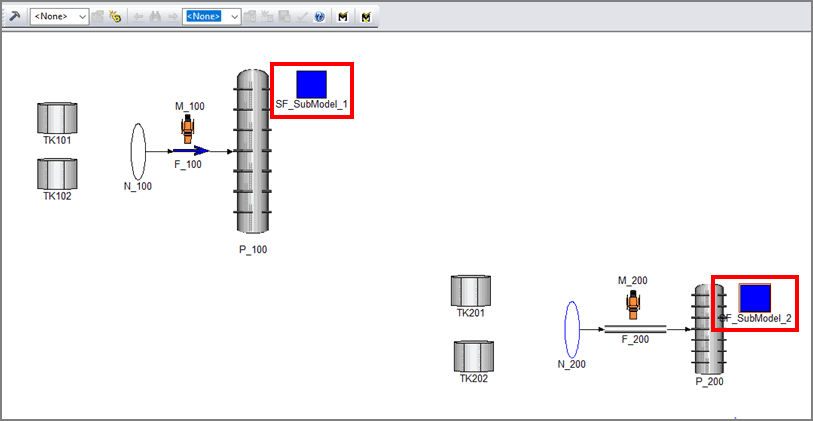Select the blue N_200 oval node
The width and height of the screenshot is (813, 421).
572,329
